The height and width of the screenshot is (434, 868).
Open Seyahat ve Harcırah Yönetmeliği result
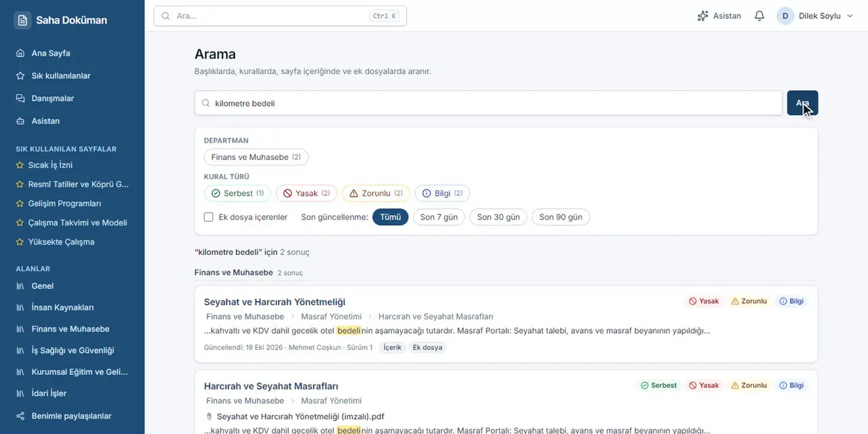pos(275,302)
